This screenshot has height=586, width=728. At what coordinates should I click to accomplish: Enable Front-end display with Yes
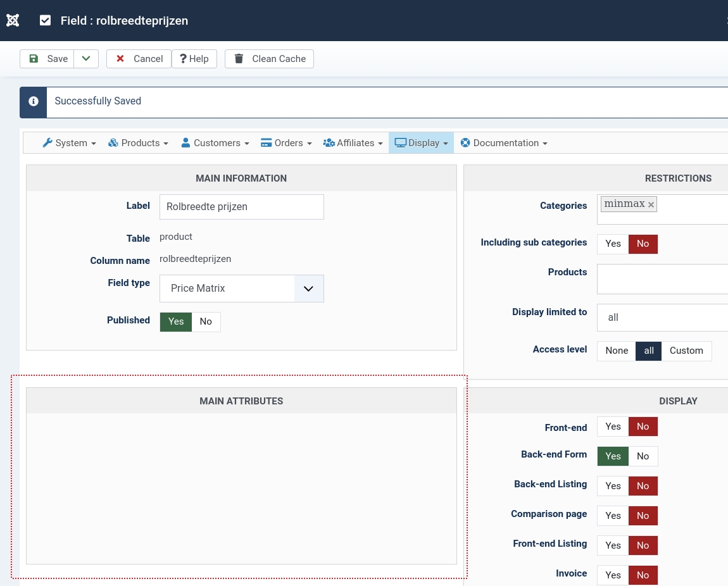[x=613, y=427]
